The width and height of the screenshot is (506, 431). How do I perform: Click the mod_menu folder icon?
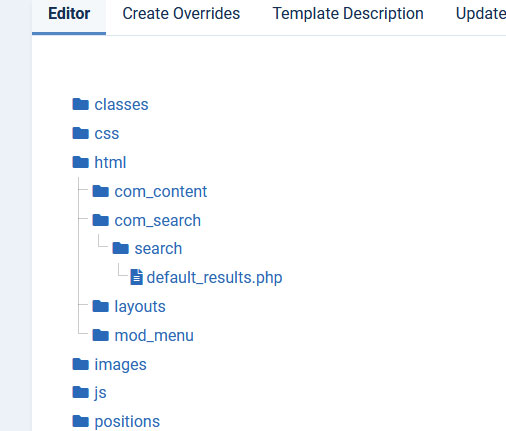pos(100,335)
